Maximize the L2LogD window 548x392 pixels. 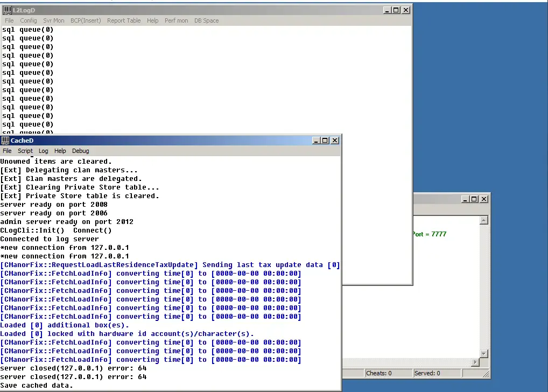(396, 10)
